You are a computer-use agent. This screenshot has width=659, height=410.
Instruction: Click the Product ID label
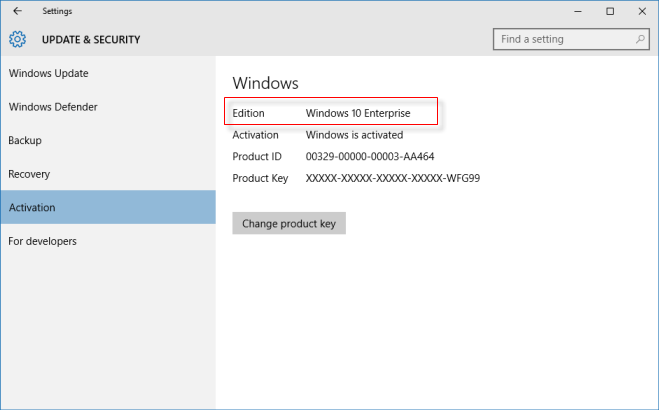[257, 156]
